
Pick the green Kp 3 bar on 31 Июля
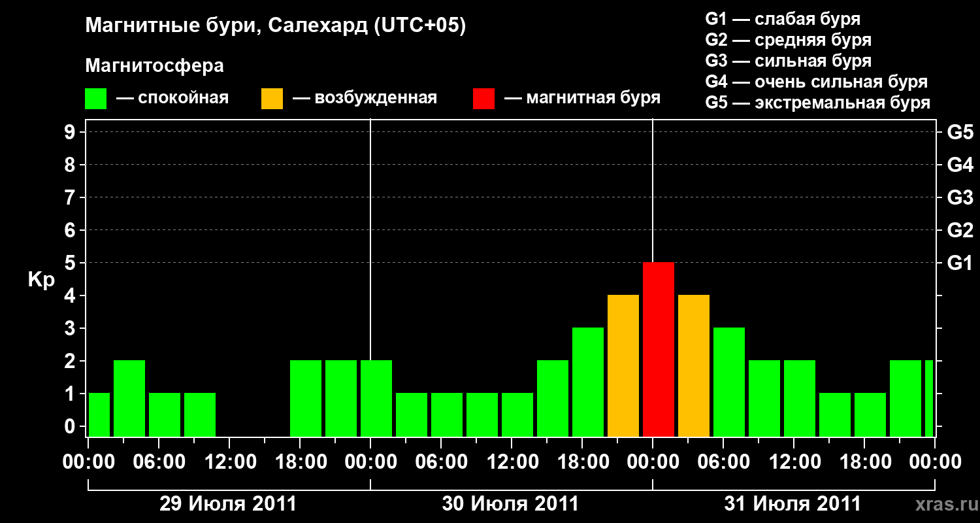click(x=729, y=382)
